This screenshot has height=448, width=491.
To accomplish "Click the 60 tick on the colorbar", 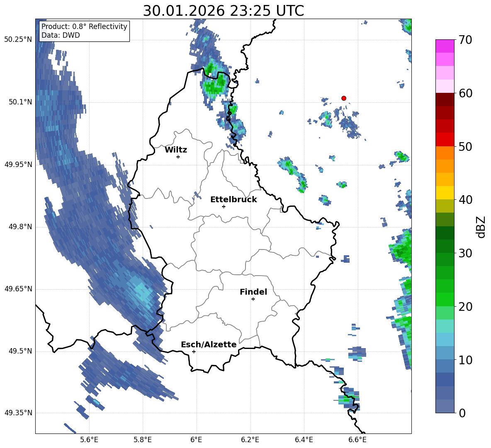I will (x=465, y=93).
